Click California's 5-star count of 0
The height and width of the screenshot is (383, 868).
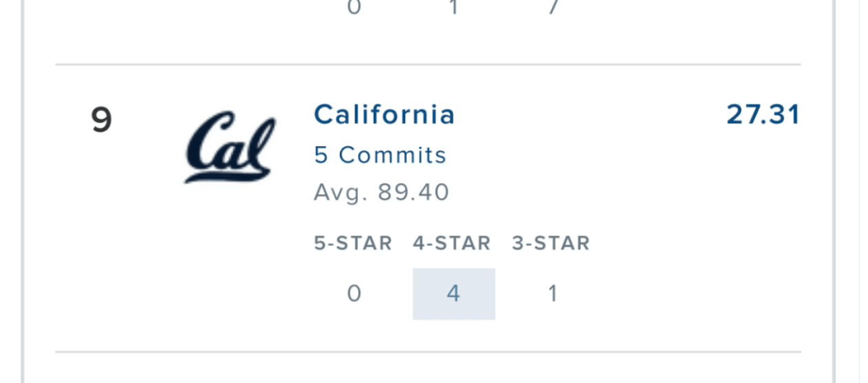coord(354,294)
